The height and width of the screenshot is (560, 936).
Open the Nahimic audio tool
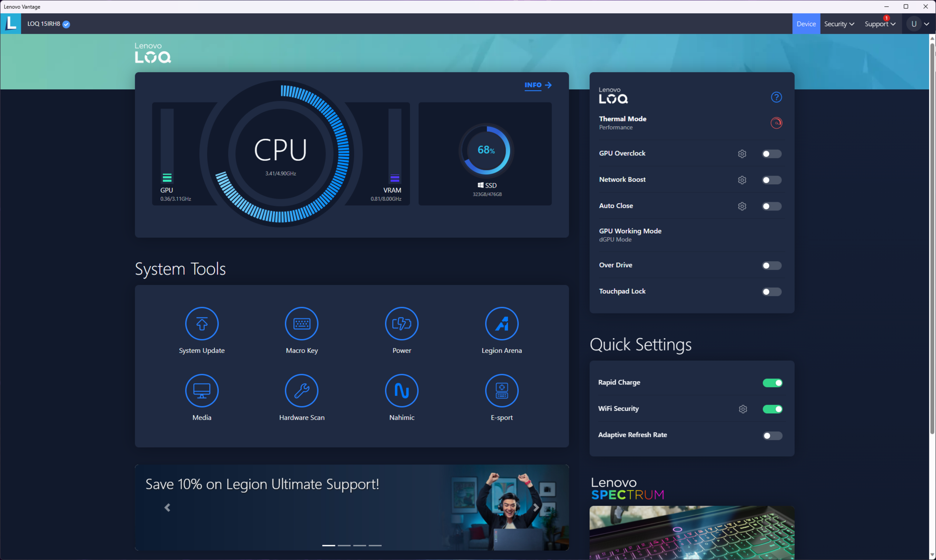(x=401, y=390)
